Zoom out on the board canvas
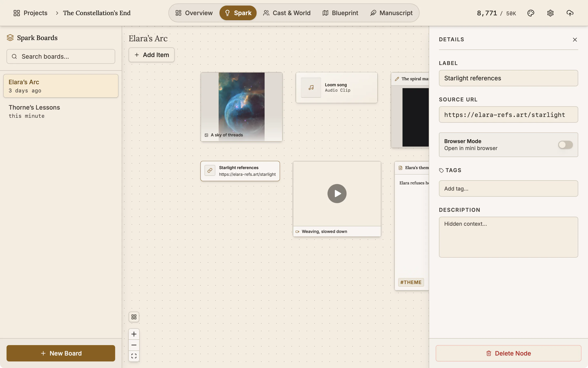Viewport: 588px width, 368px height. [x=134, y=345]
